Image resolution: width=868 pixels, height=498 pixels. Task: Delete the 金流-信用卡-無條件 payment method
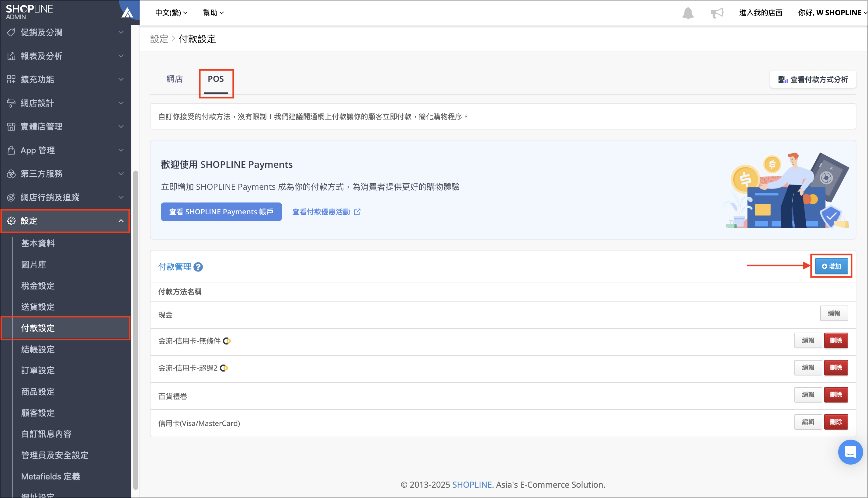(836, 341)
